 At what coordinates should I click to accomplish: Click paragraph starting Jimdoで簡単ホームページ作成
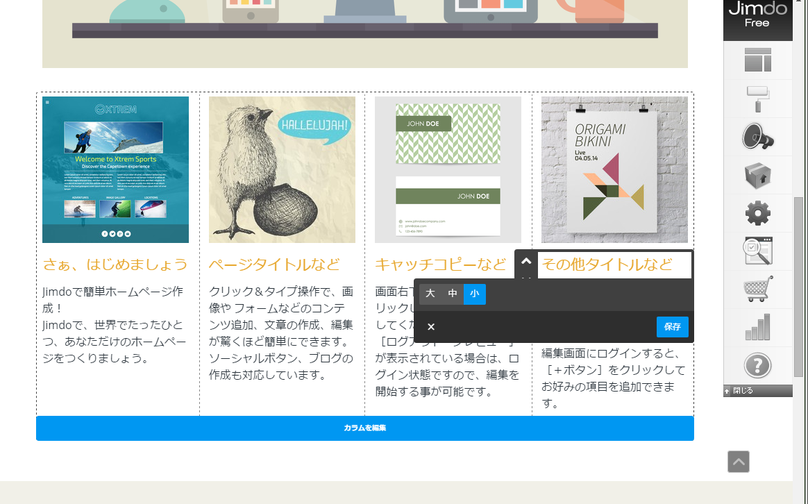click(114, 325)
